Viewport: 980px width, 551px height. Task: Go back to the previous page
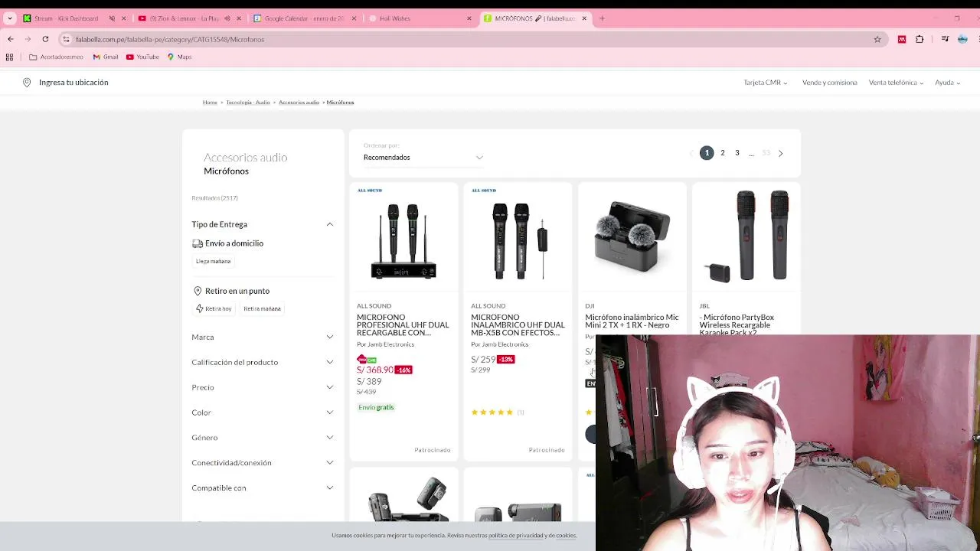(11, 39)
